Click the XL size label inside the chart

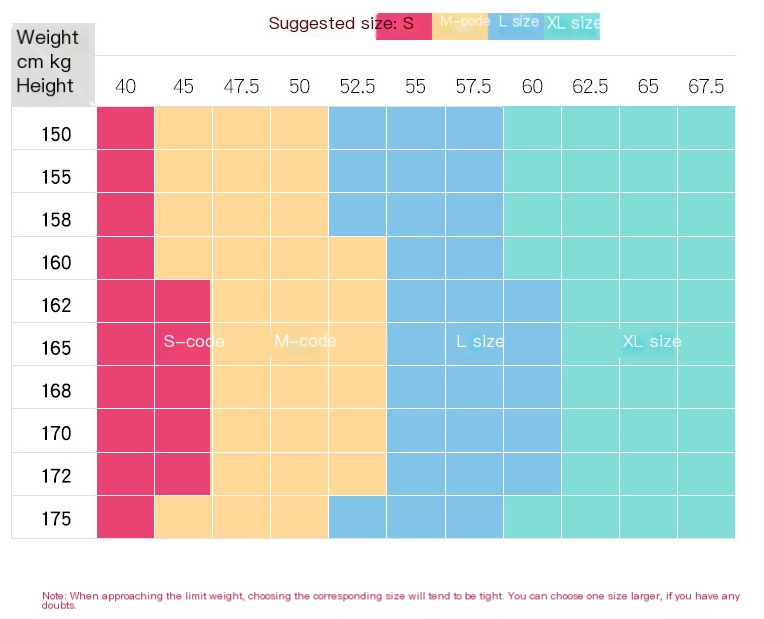point(651,341)
